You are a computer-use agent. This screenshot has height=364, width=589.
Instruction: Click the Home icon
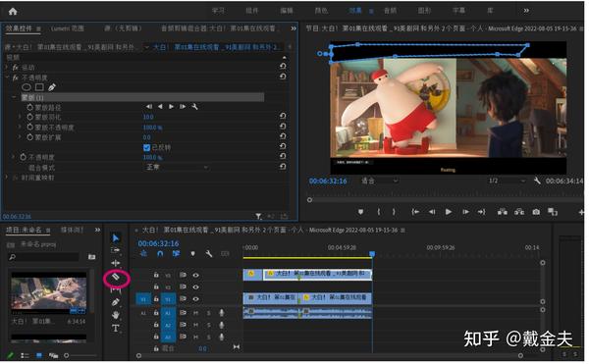(13, 11)
